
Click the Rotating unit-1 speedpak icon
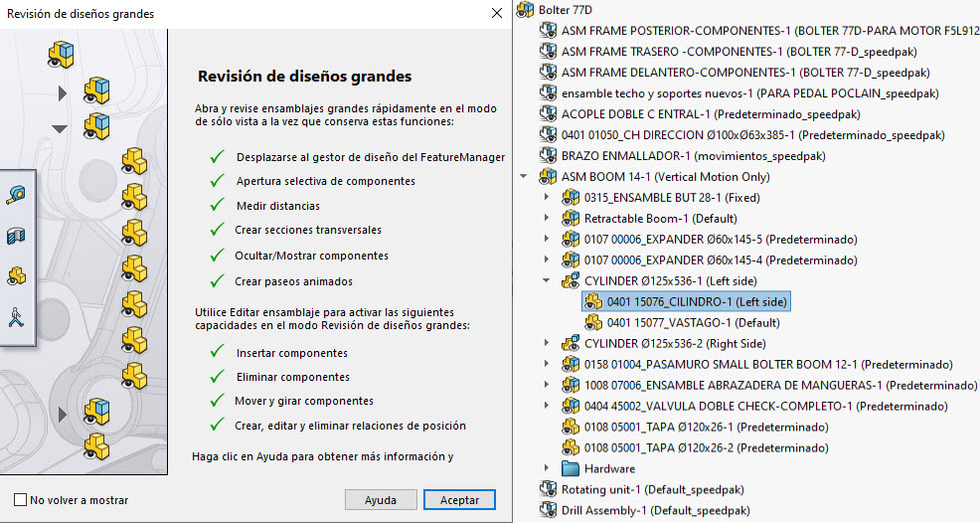[x=548, y=489]
